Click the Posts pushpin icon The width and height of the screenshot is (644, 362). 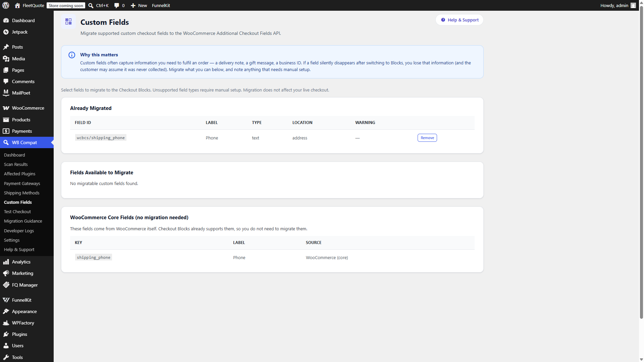tap(6, 47)
